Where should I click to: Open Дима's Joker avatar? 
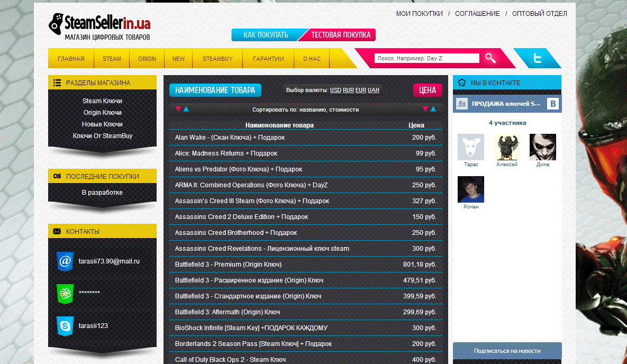[x=543, y=147]
